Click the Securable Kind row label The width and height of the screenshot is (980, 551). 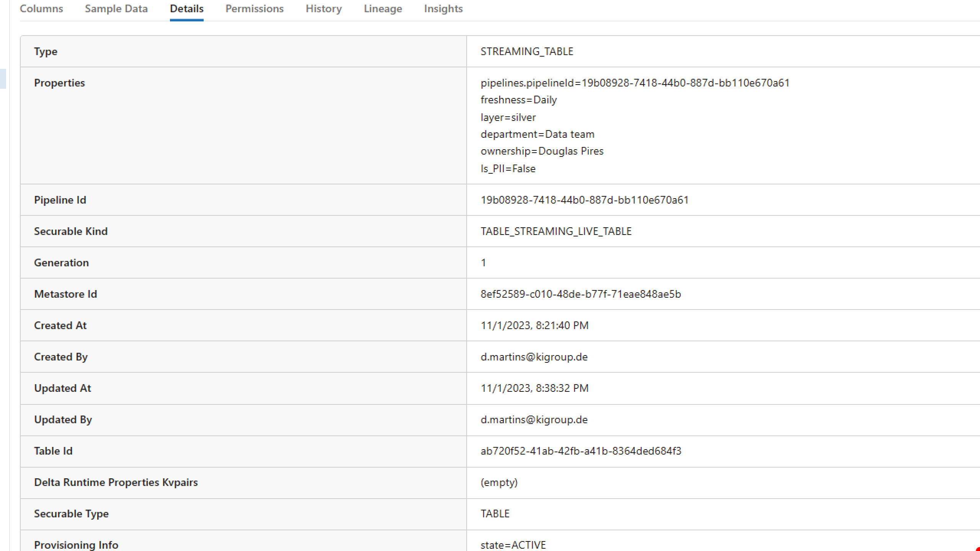point(71,231)
